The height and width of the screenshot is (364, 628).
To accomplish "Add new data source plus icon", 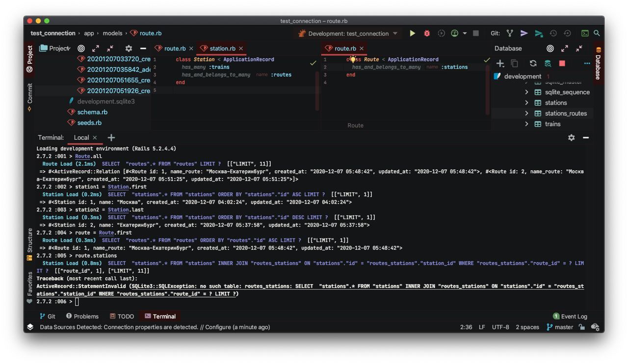I will (500, 63).
